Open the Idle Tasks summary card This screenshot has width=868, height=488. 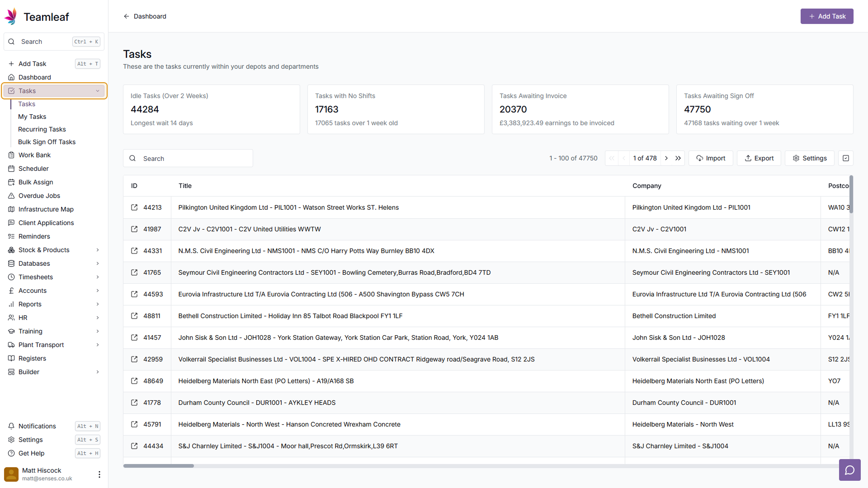point(212,109)
